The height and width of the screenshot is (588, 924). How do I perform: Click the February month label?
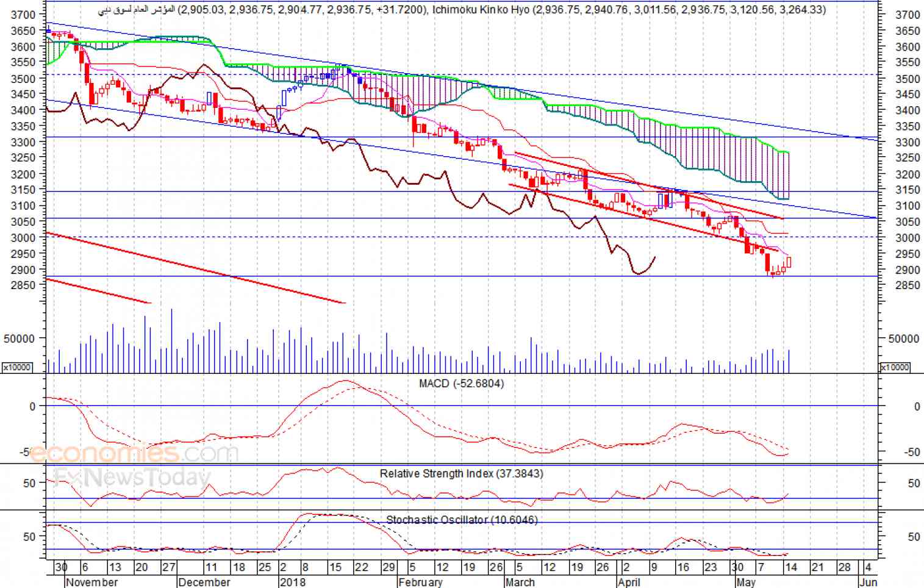[420, 582]
